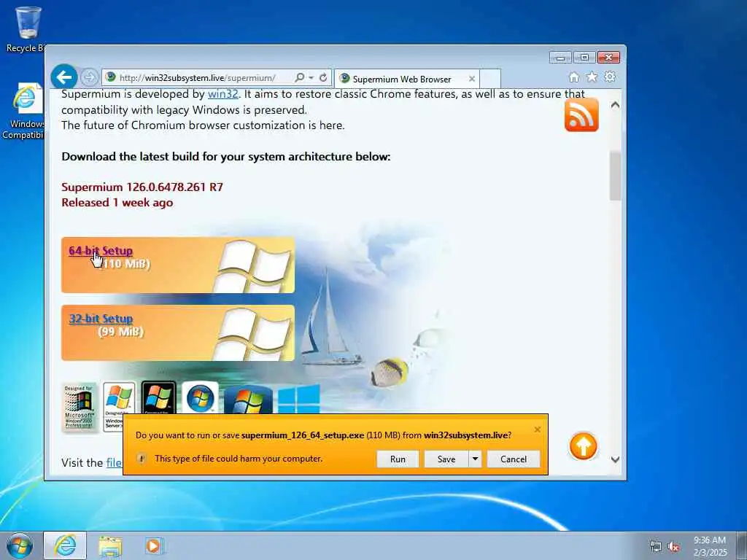
Task: Click Cancel in the download prompt
Action: [x=514, y=459]
